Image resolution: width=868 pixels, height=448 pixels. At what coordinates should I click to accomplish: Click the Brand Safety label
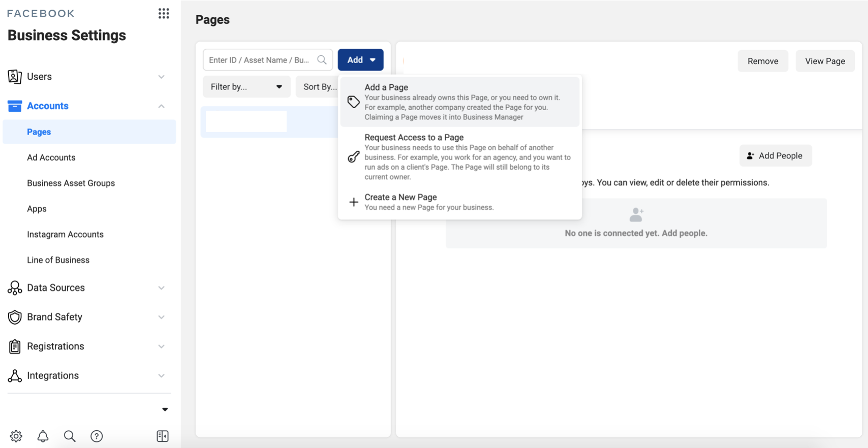pos(54,317)
